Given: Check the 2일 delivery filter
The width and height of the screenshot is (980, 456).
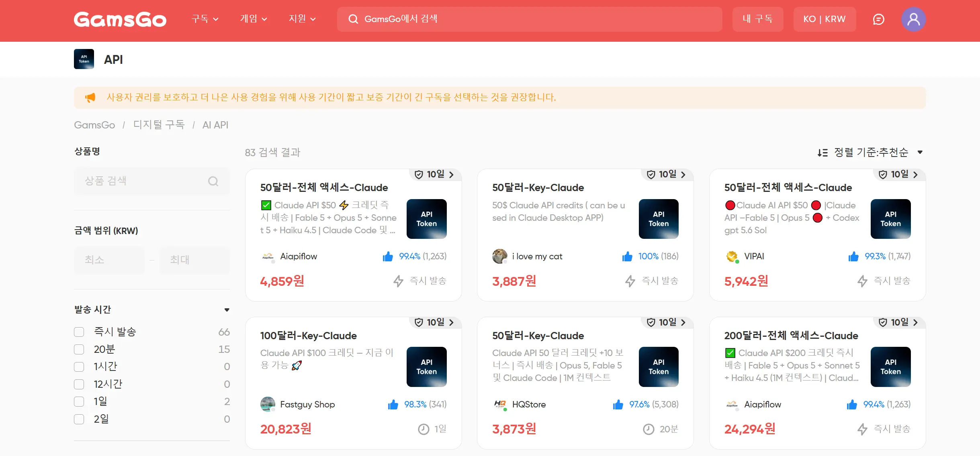Looking at the screenshot, I should pyautogui.click(x=79, y=419).
